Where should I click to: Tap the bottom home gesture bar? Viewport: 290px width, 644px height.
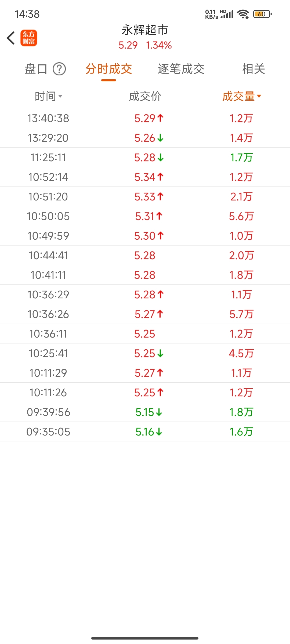click(145, 638)
